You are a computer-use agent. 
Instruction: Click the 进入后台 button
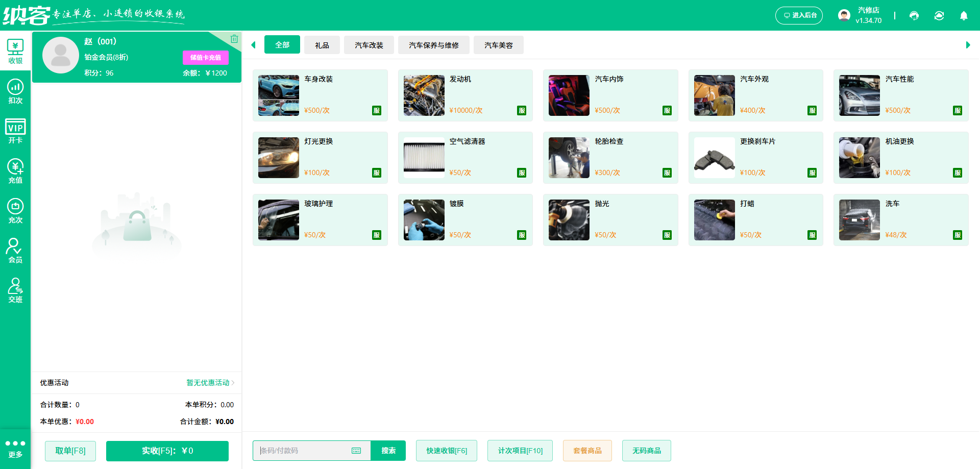[x=799, y=15]
